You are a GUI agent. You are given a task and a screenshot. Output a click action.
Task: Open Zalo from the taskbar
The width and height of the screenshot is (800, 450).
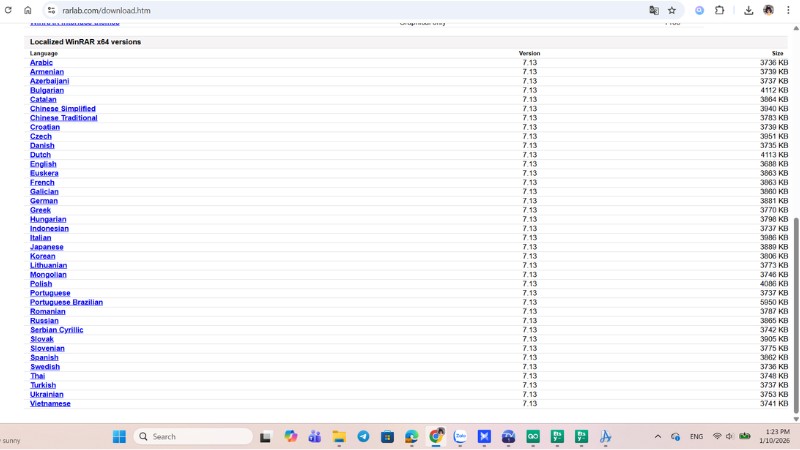tap(460, 437)
